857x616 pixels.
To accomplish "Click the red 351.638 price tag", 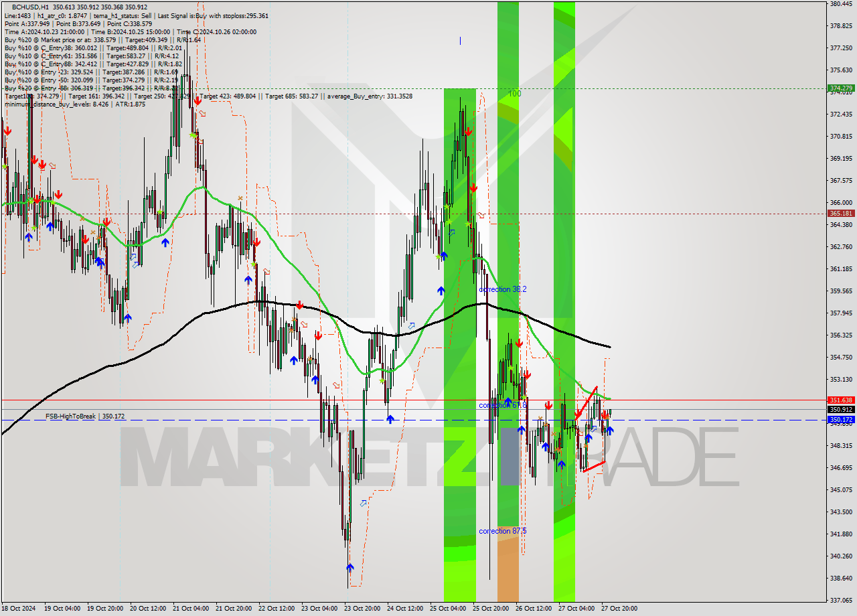I will (x=841, y=400).
